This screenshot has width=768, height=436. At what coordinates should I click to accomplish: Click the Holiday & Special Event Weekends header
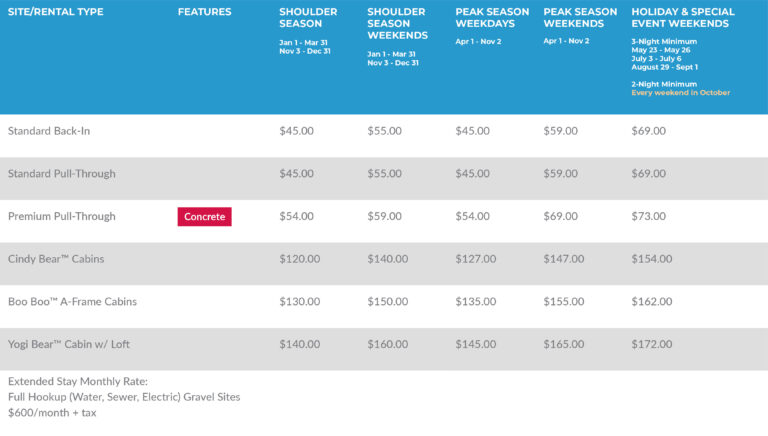[x=683, y=18]
